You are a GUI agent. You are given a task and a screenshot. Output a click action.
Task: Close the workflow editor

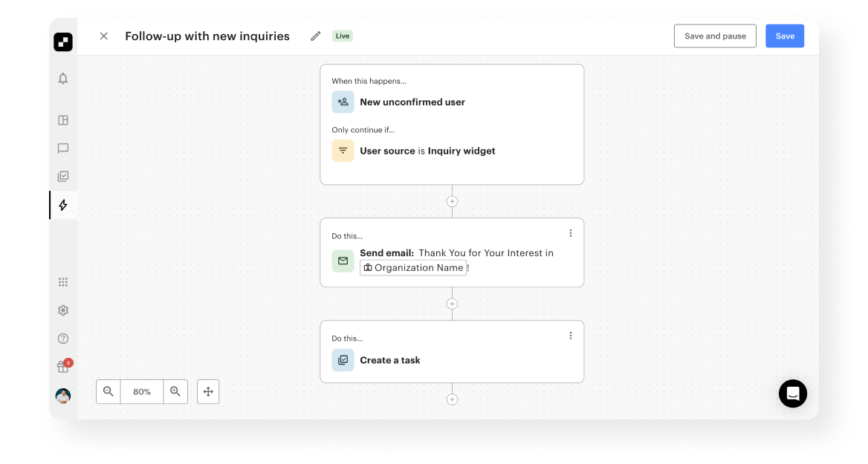click(x=104, y=36)
